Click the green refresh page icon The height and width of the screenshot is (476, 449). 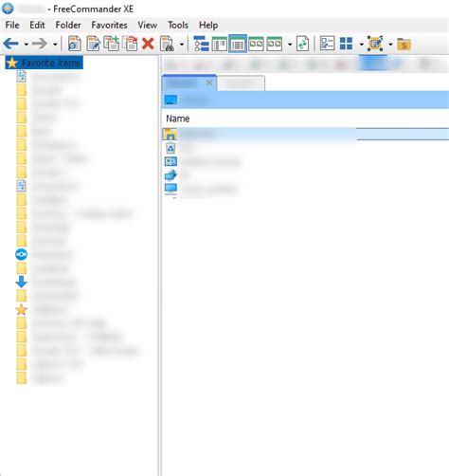click(x=302, y=44)
